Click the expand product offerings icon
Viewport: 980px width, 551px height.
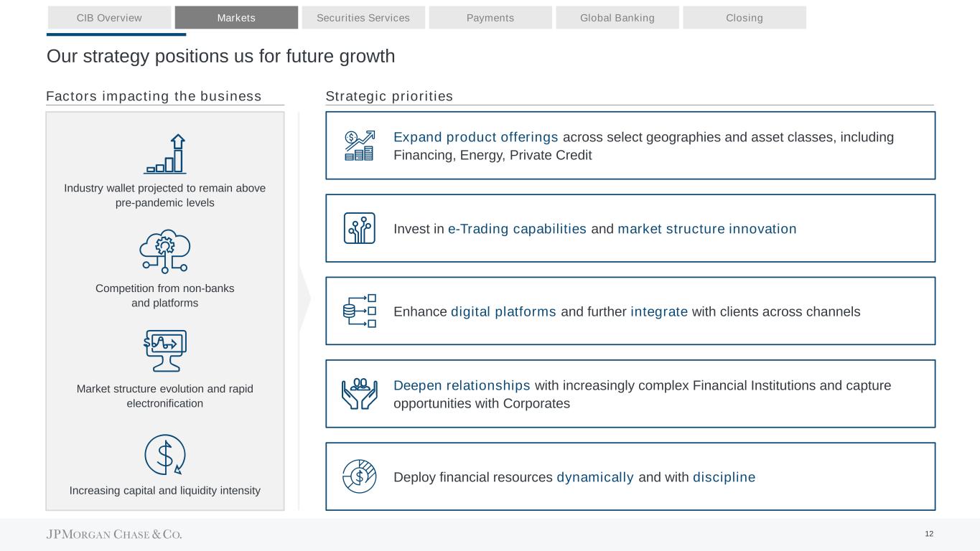(359, 145)
